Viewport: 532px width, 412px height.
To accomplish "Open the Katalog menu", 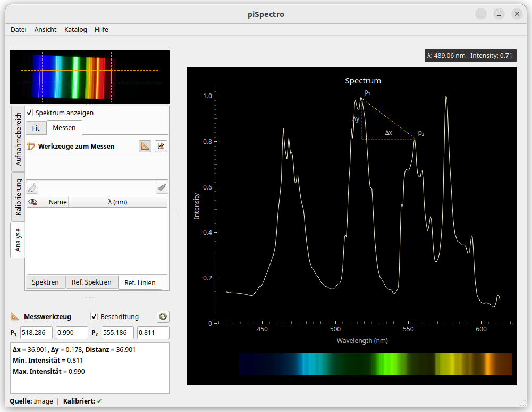I will 75,30.
